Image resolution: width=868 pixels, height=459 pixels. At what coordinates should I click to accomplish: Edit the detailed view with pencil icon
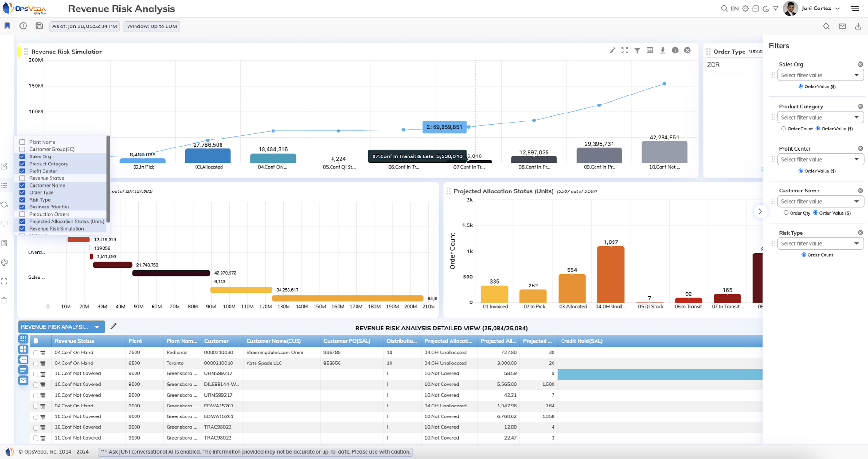[x=113, y=326]
